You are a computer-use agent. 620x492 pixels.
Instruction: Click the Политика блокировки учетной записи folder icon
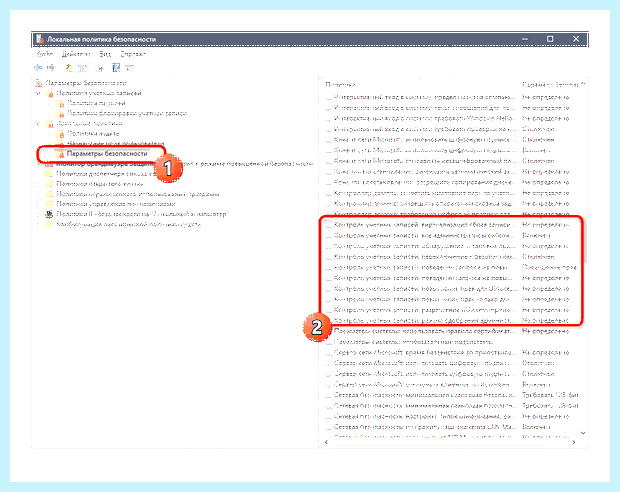pyautogui.click(x=60, y=114)
